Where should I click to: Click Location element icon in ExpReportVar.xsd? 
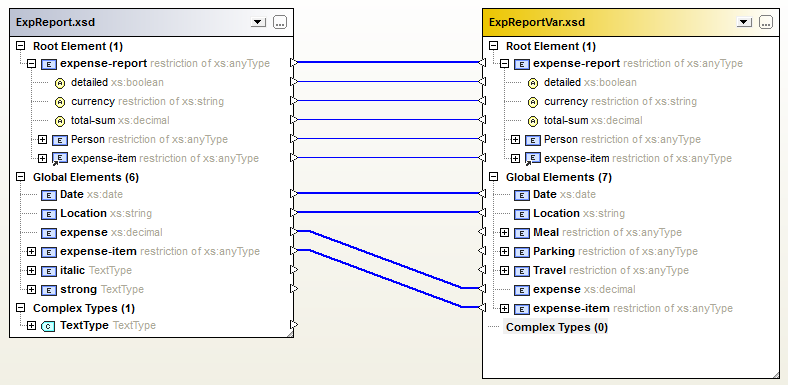point(522,214)
